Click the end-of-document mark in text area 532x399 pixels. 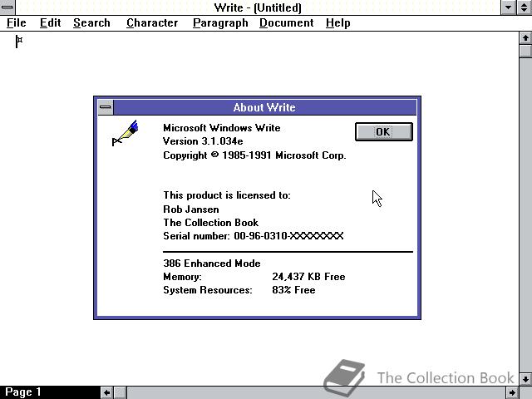pyautogui.click(x=19, y=42)
